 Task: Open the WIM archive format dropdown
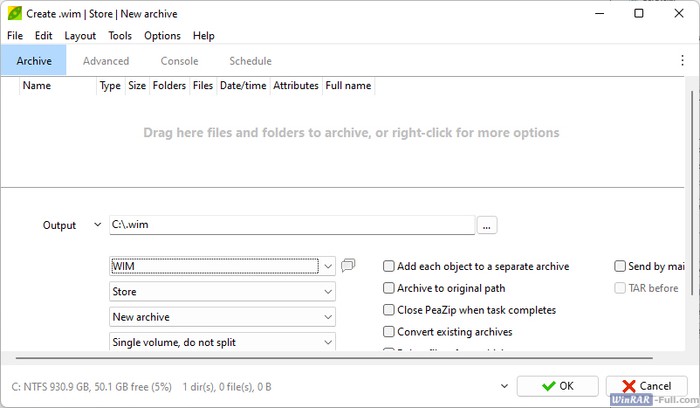pyautogui.click(x=222, y=266)
